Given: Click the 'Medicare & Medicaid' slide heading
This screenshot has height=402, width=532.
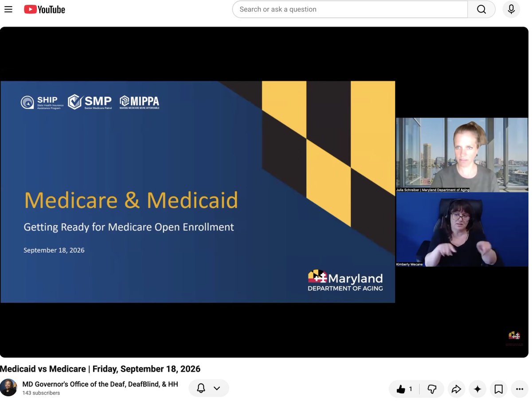Looking at the screenshot, I should [x=131, y=200].
